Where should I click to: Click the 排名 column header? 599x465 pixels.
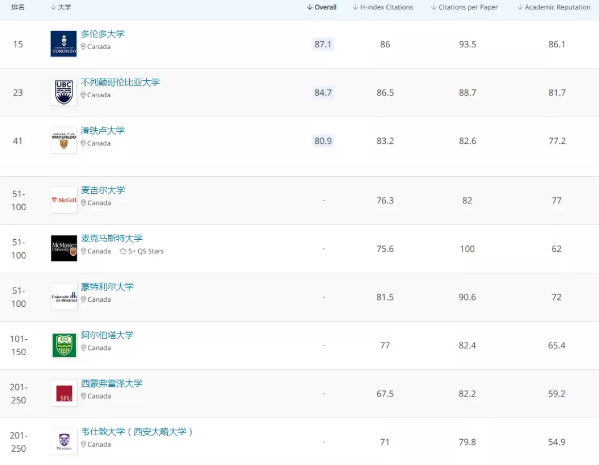[x=18, y=7]
